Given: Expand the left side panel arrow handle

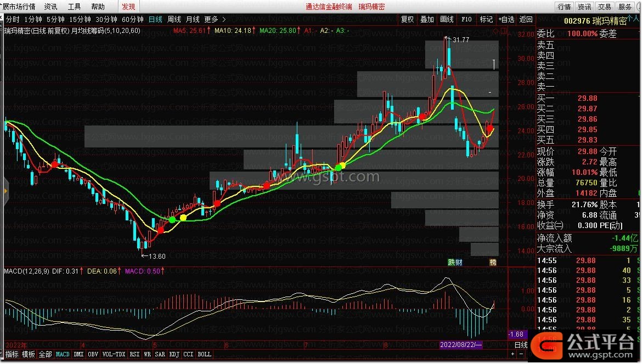Looking at the screenshot, I should pos(5,191).
